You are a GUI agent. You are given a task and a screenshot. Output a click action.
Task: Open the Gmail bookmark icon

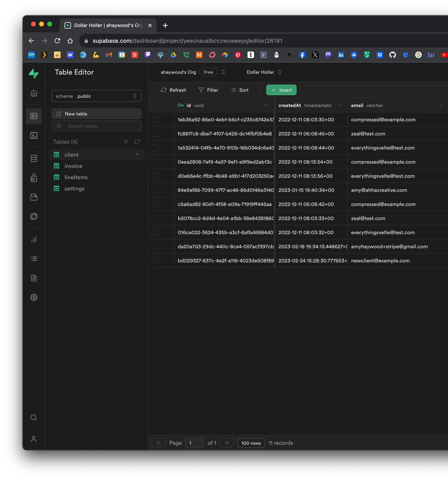pos(109,55)
